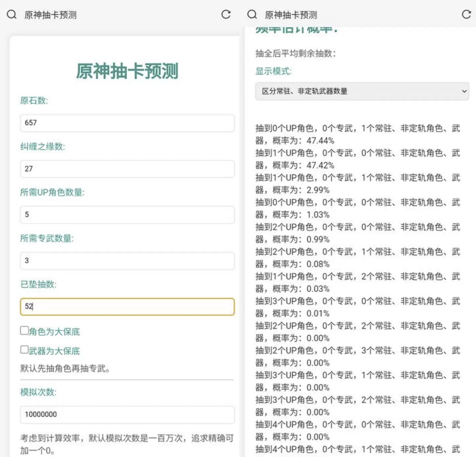This screenshot has width=476, height=457.
Task: Focus the 模拟次数 input field
Action: pos(127,414)
